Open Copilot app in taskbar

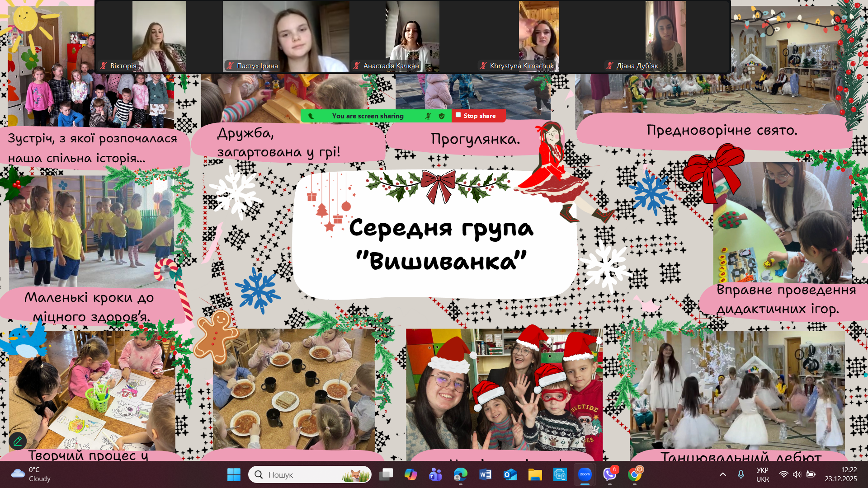(x=410, y=474)
